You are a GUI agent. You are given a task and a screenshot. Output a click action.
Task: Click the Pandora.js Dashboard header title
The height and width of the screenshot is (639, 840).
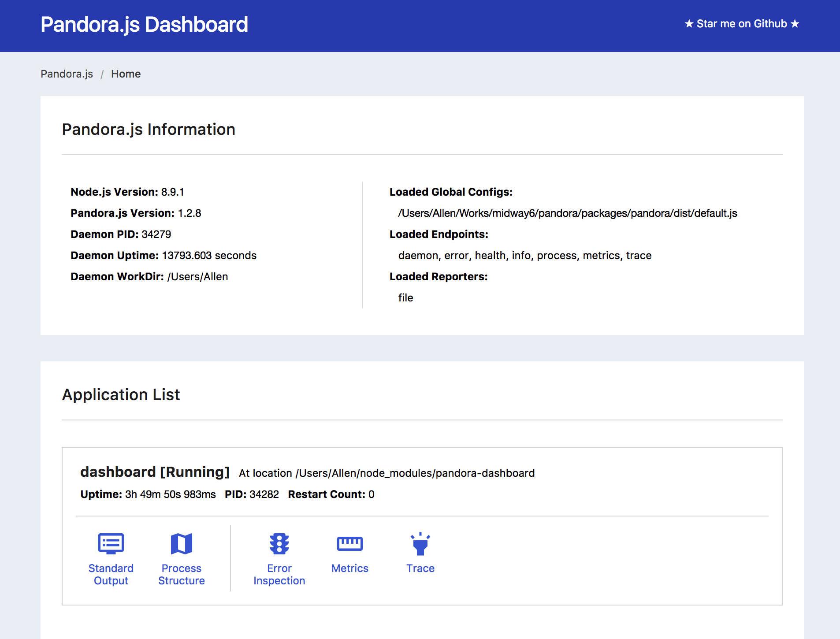(144, 25)
